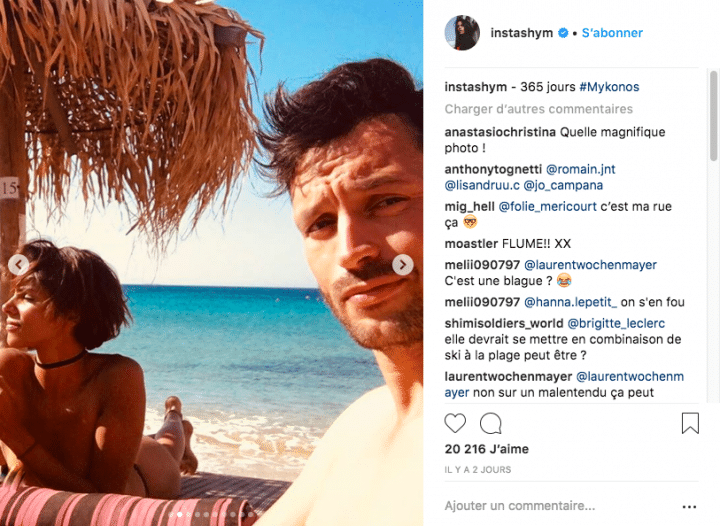Image resolution: width=720 pixels, height=526 pixels.
Task: Save post with bookmark icon
Action: click(690, 423)
